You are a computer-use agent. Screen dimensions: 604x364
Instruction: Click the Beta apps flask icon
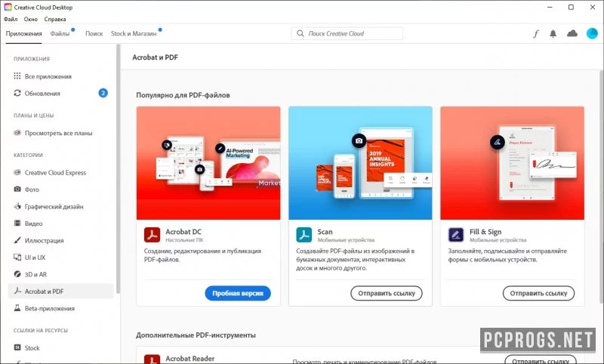17,308
